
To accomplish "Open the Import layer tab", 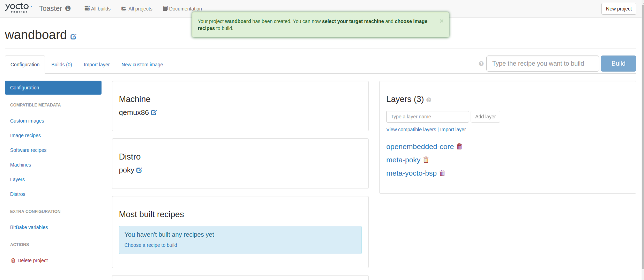I will 97,65.
